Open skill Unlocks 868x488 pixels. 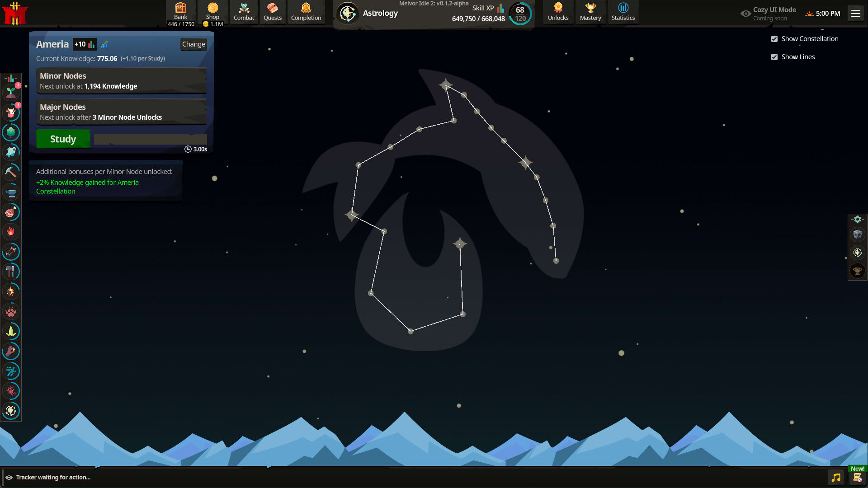[558, 12]
